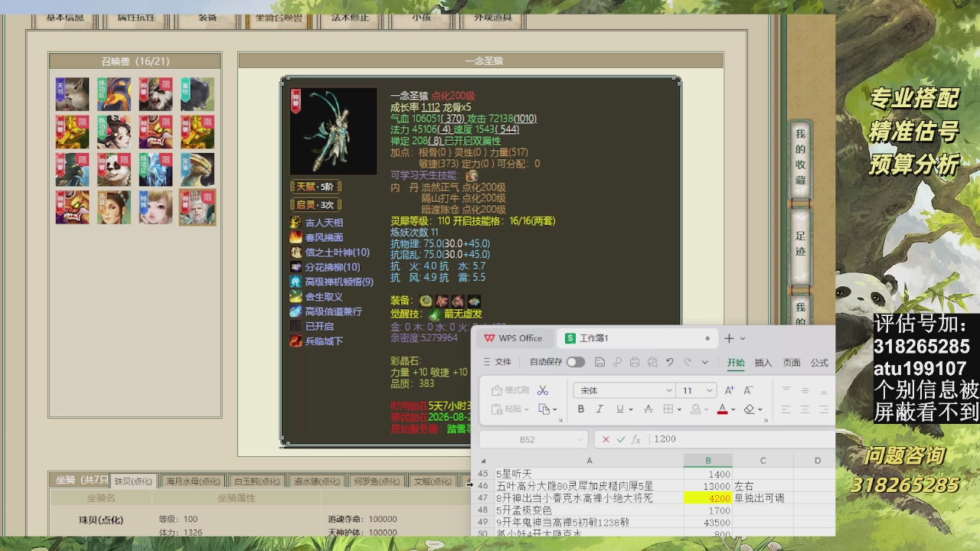
Task: Click the cut scissors icon in WPS
Action: pos(543,390)
